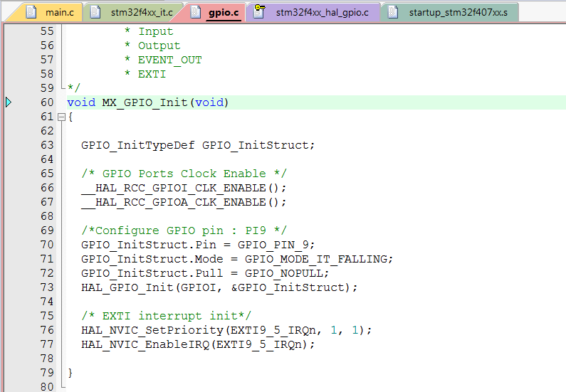Click __HAL_RCC_GPIOI_CLK_ENABLE call
The image size is (566, 392).
click(184, 189)
